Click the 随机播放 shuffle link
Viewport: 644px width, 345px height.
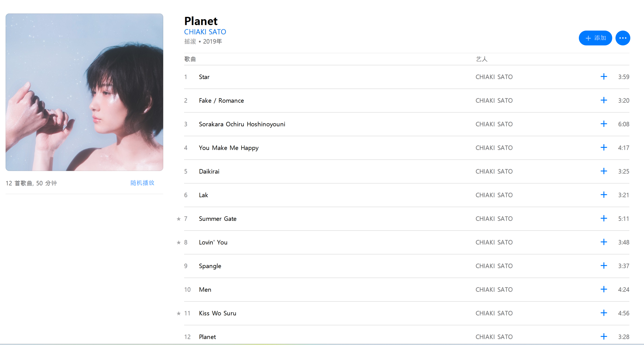[x=142, y=183]
